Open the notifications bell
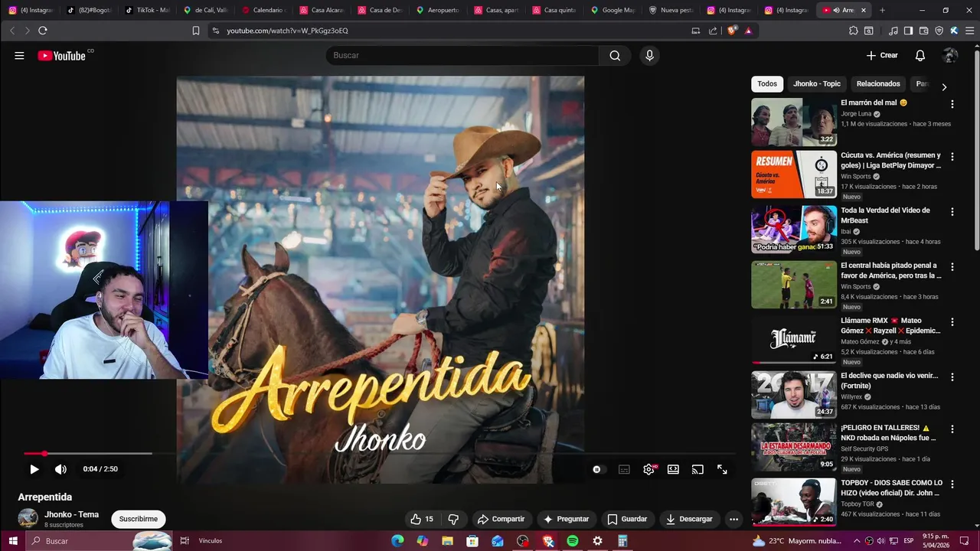The height and width of the screenshot is (551, 980). (x=920, y=55)
